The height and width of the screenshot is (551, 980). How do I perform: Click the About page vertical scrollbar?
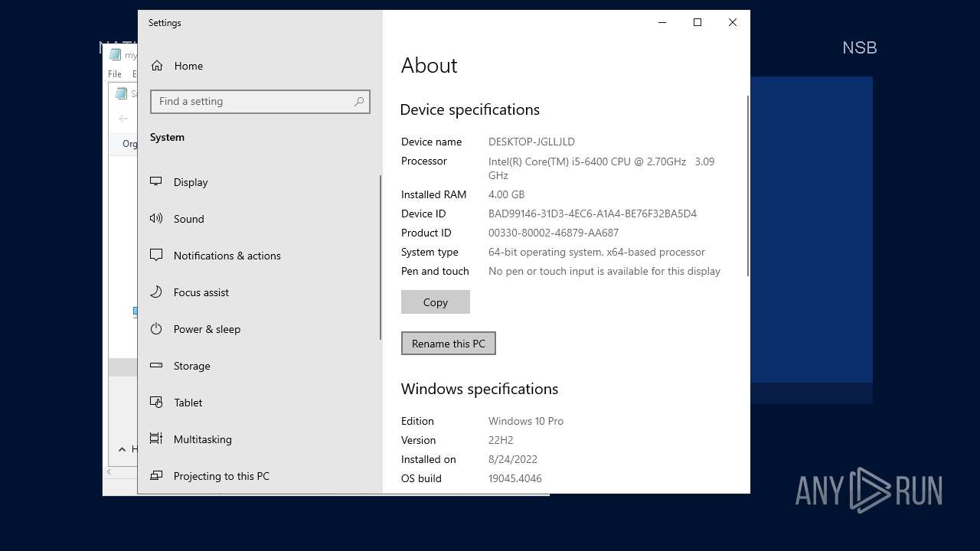point(748,186)
